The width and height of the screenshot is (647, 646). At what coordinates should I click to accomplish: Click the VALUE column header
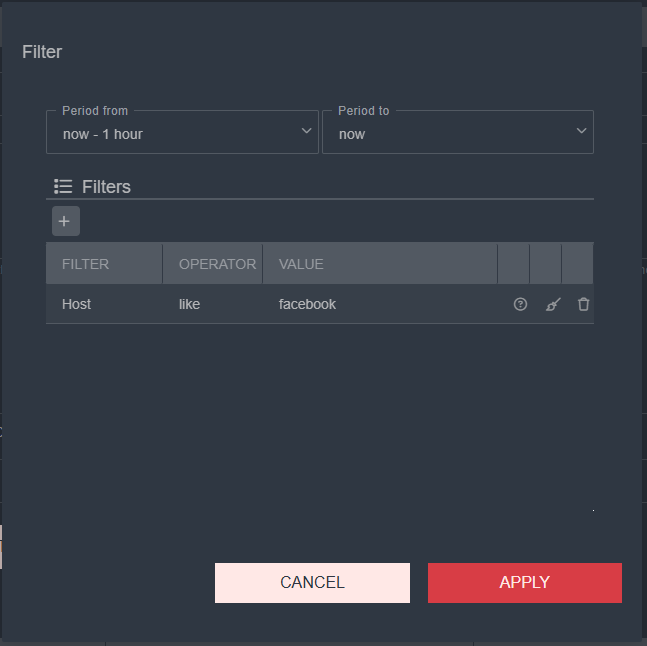point(301,264)
